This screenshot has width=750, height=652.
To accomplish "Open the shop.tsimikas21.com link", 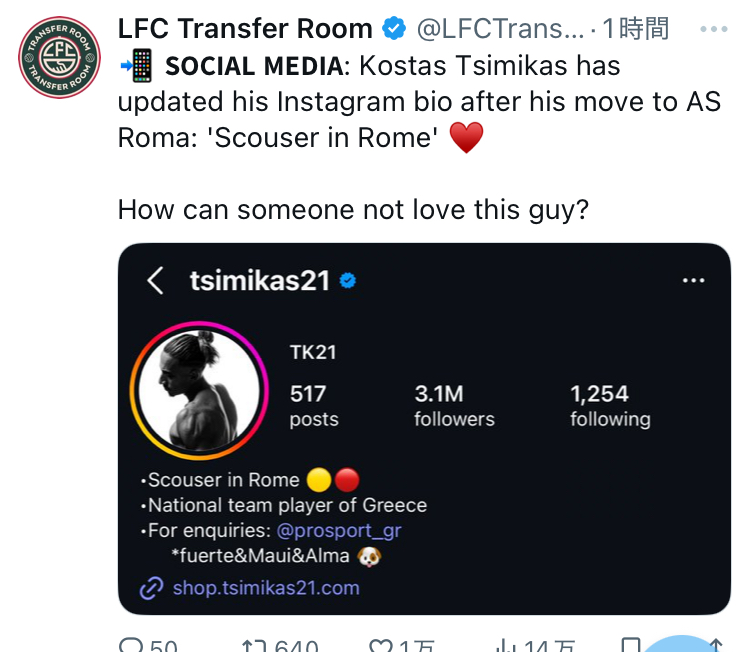I will [265, 588].
